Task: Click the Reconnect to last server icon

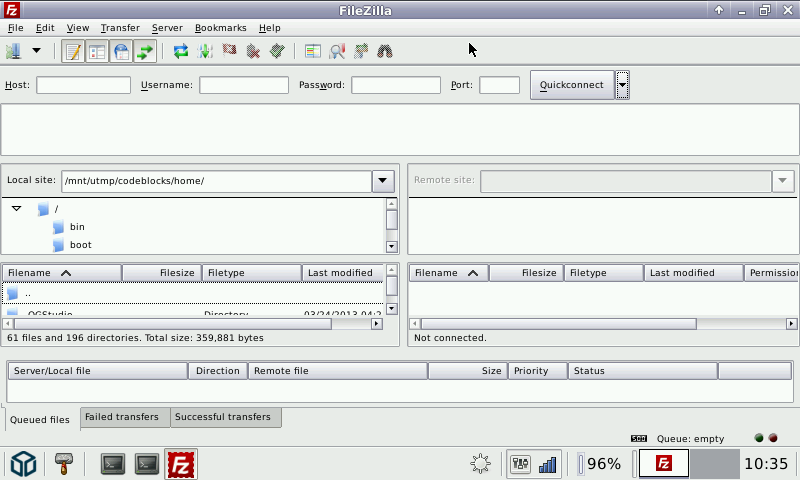Action: (x=277, y=51)
